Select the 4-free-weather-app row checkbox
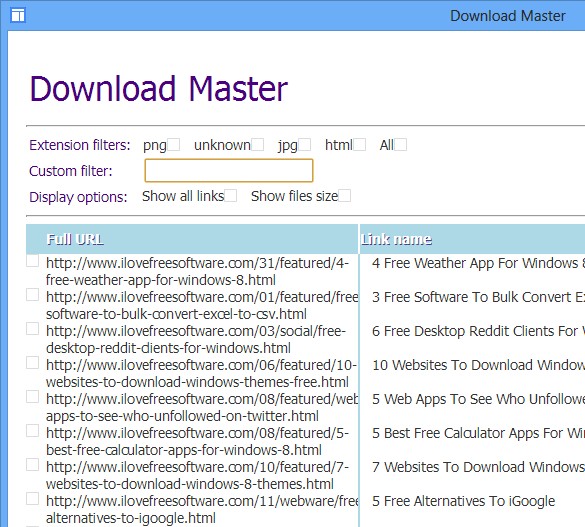 (x=32, y=261)
